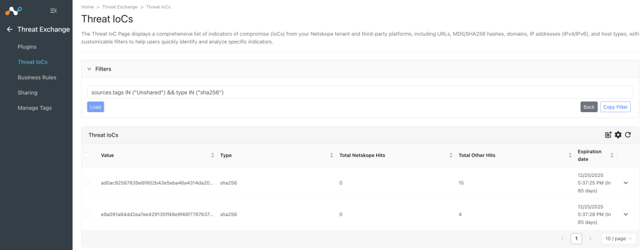The width and height of the screenshot is (644, 250).
Task: Open the Sharing sidebar item
Action: [x=28, y=93]
